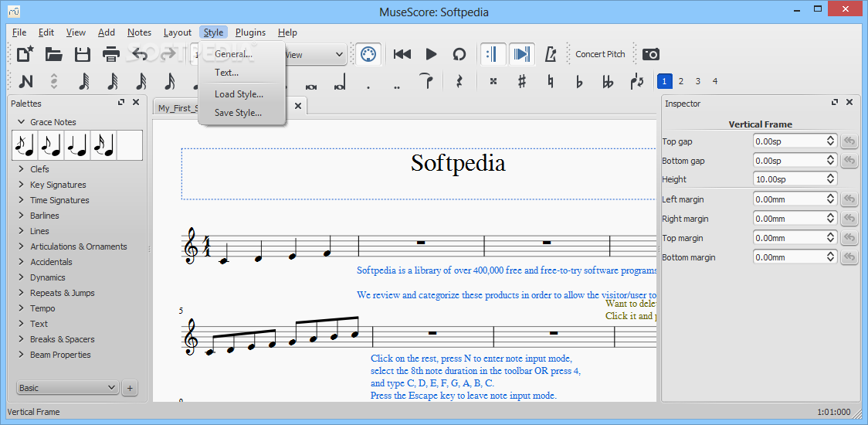Select voice 4
Image resolution: width=868 pixels, height=425 pixels.
(x=715, y=81)
